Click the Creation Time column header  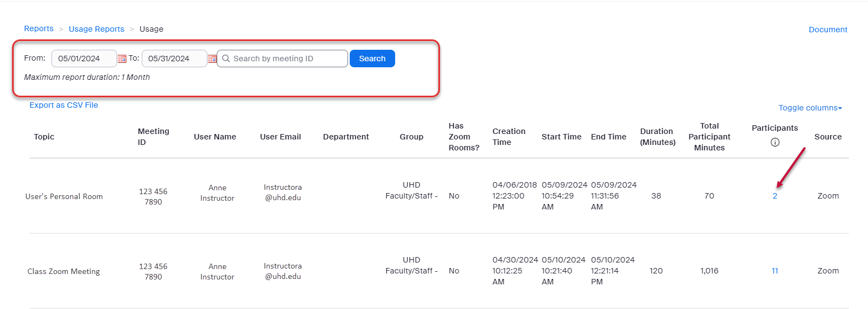click(x=509, y=137)
